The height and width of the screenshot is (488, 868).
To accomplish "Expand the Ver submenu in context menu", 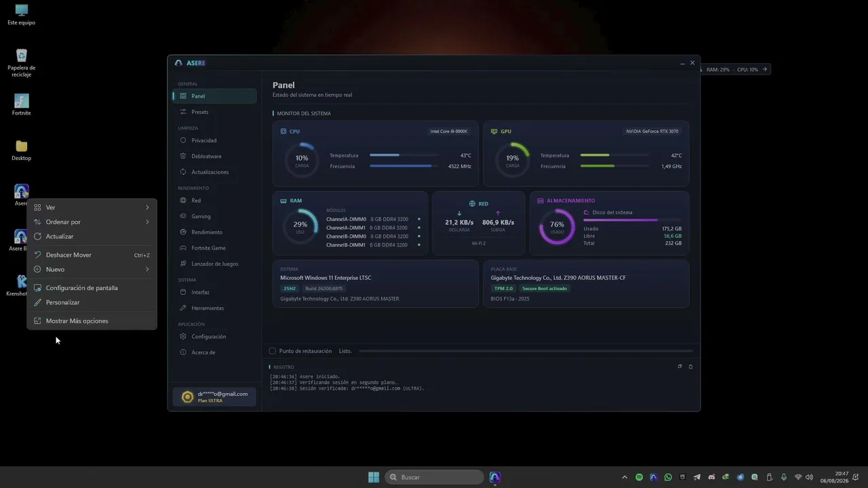I will 92,207.
